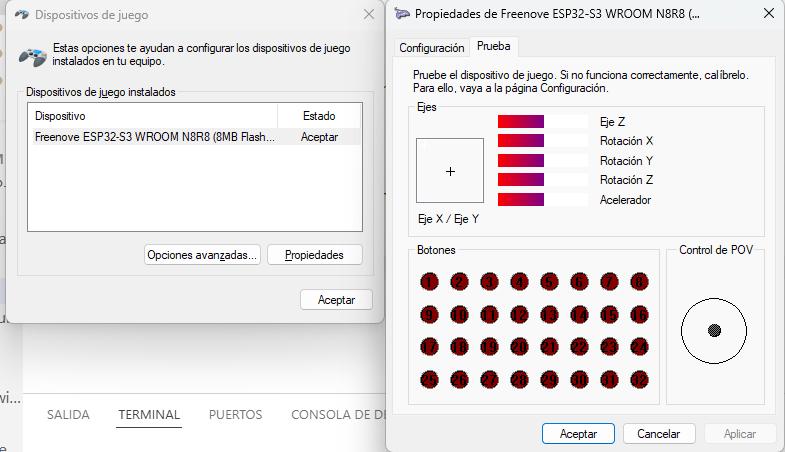This screenshot has height=452, width=785.
Task: Select the Prueba tab
Action: [x=494, y=46]
